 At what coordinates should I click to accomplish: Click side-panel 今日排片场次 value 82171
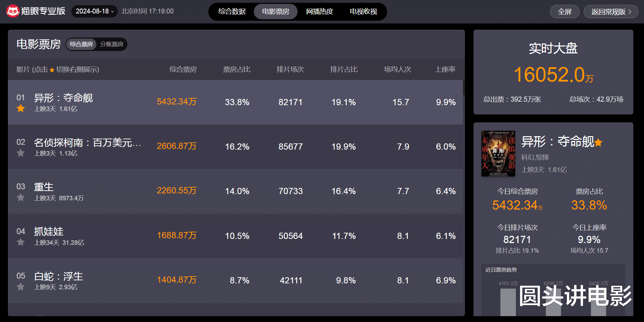coord(517,240)
